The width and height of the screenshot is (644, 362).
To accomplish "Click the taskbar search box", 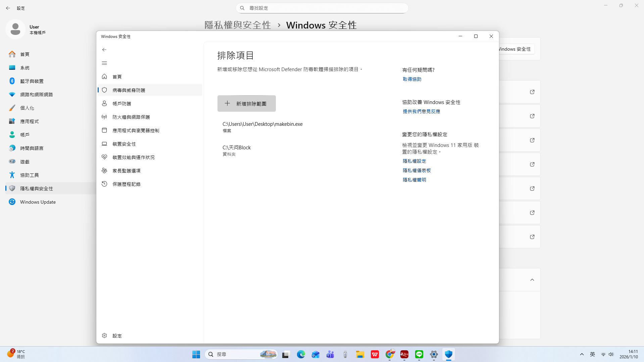I will [241, 354].
